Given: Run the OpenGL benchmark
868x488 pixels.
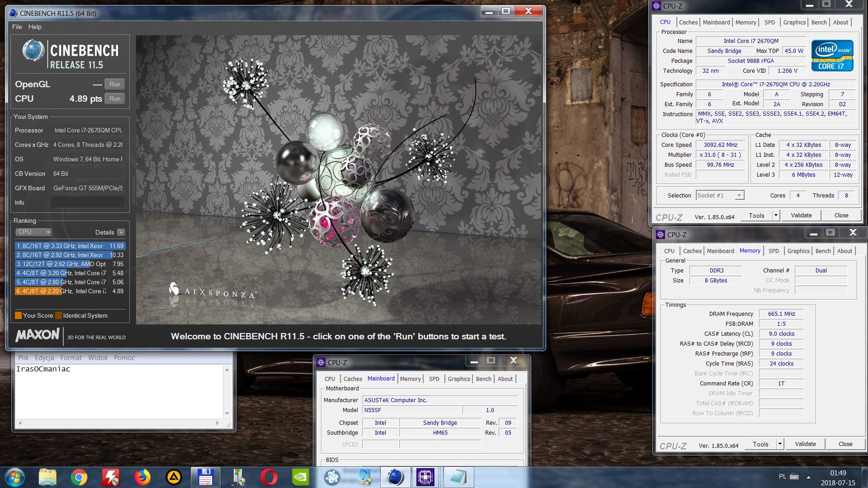Looking at the screenshot, I should pos(115,84).
